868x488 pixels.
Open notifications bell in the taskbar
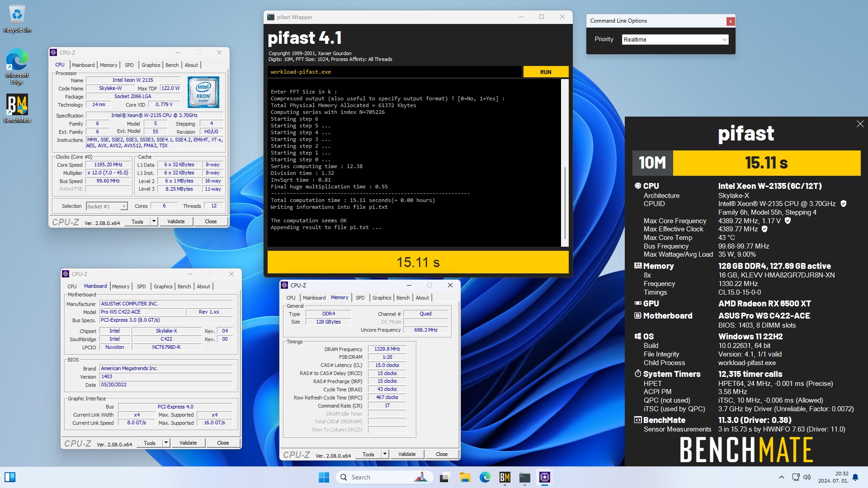click(x=855, y=477)
